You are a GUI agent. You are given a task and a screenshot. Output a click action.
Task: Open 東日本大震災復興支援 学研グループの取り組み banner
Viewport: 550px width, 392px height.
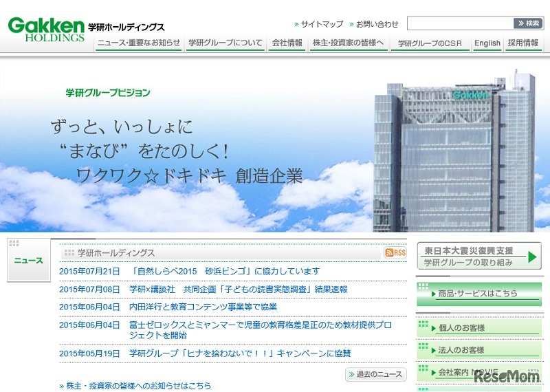pos(479,257)
